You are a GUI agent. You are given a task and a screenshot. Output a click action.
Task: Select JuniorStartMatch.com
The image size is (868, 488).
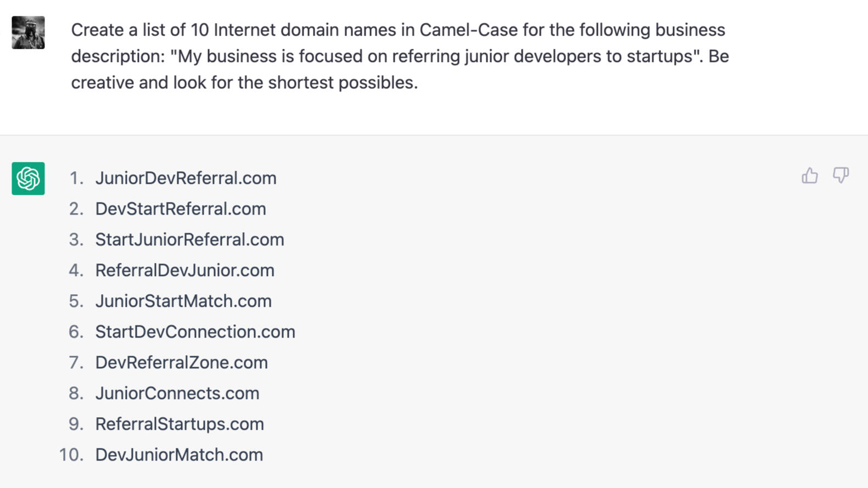(x=183, y=301)
